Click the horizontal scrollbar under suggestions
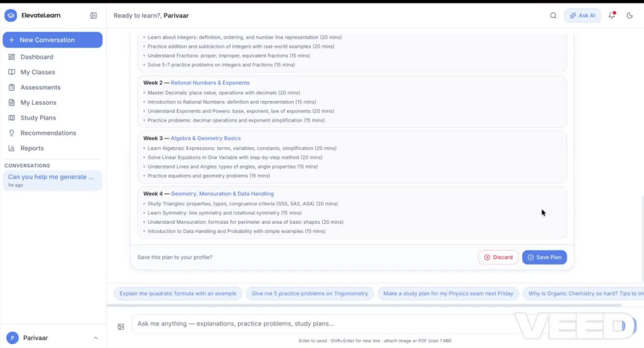The height and width of the screenshot is (348, 644). pyautogui.click(x=364, y=306)
